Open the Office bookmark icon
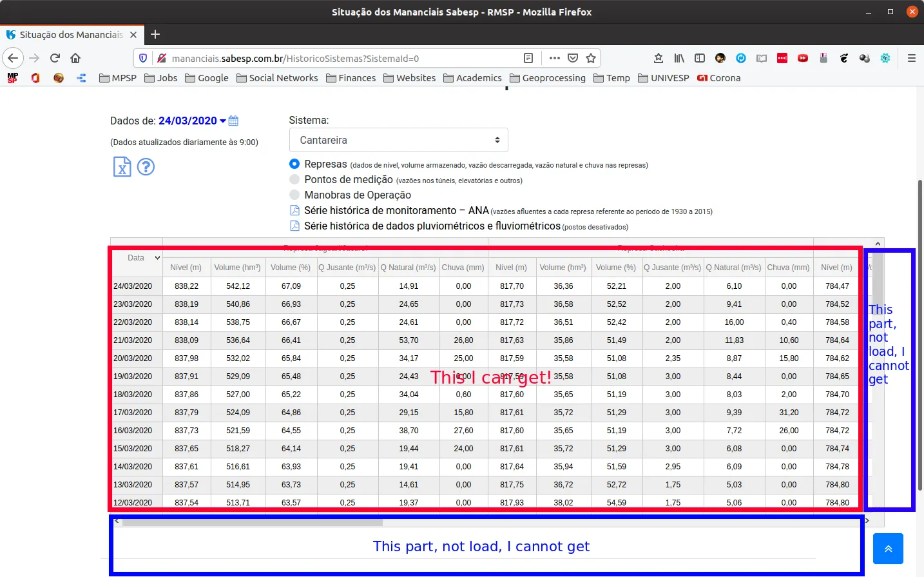924x577 pixels. coord(35,78)
